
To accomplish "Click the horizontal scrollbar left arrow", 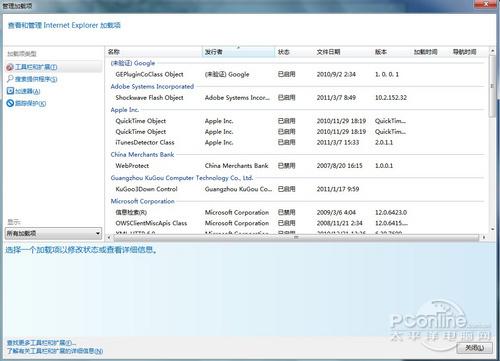I will pos(109,237).
